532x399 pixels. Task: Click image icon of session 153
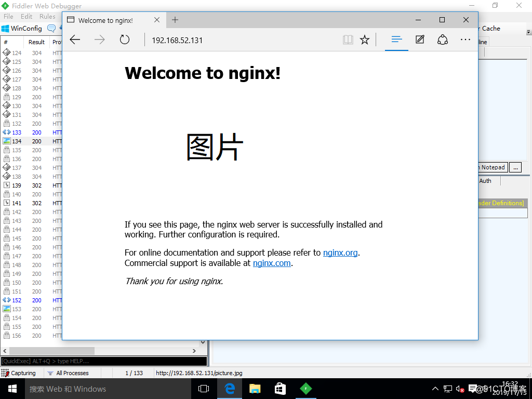coord(6,309)
